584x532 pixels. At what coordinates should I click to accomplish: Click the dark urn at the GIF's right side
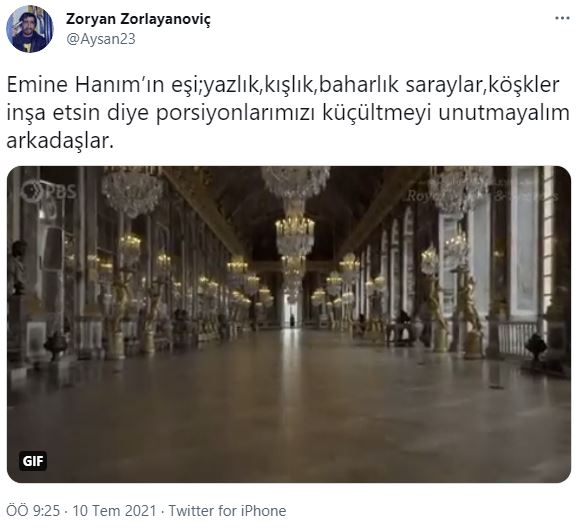click(x=536, y=347)
